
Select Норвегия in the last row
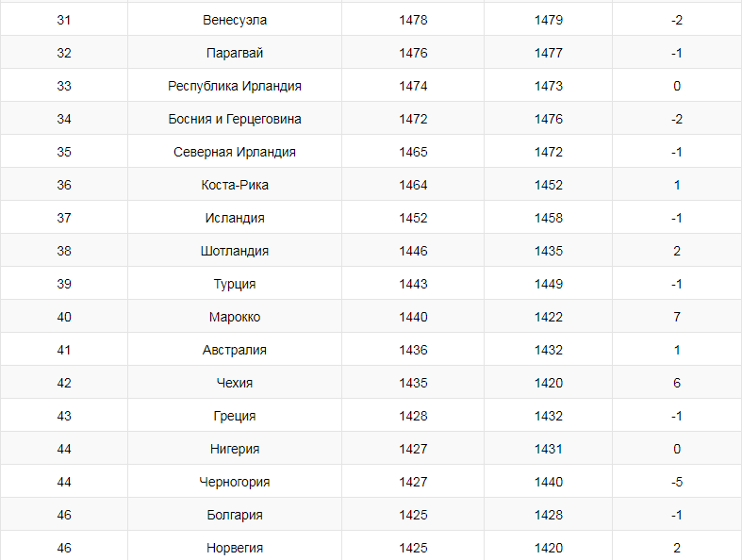pyautogui.click(x=235, y=548)
